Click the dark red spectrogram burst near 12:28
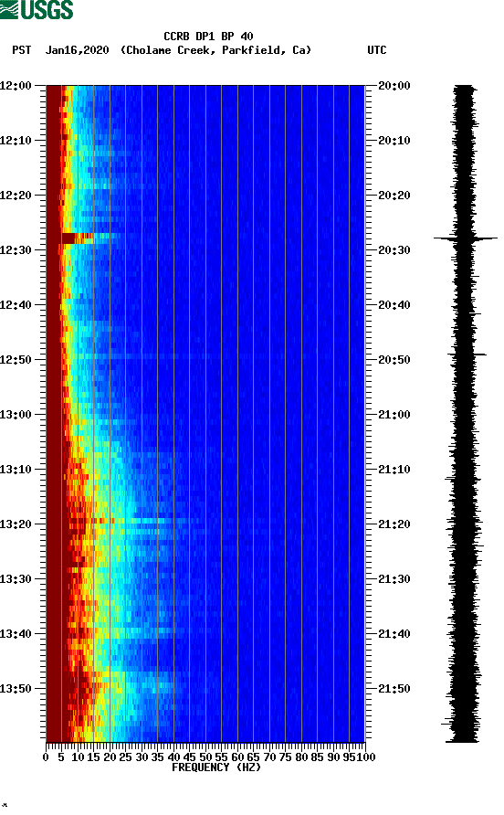 click(x=78, y=238)
